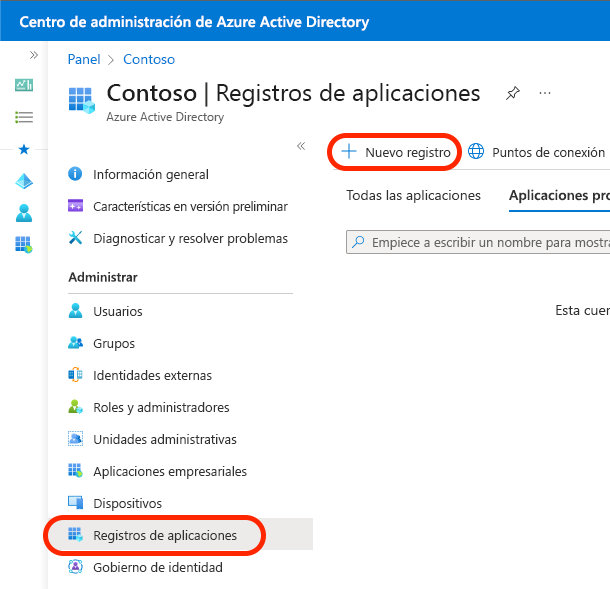Pin this blade with the pin icon
610x589 pixels.
click(512, 93)
